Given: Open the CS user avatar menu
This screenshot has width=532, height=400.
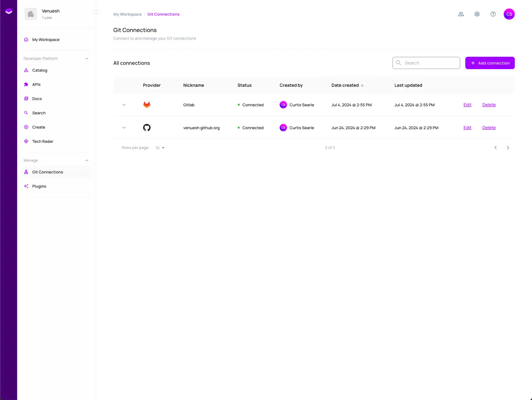Looking at the screenshot, I should (x=509, y=14).
